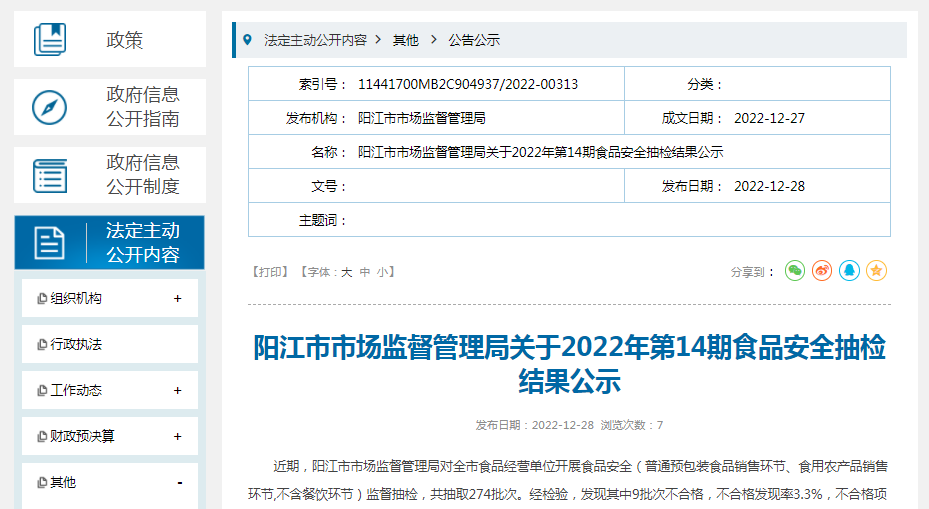
Task: Open 政府信息公开指南 menu label
Action: [x=143, y=107]
